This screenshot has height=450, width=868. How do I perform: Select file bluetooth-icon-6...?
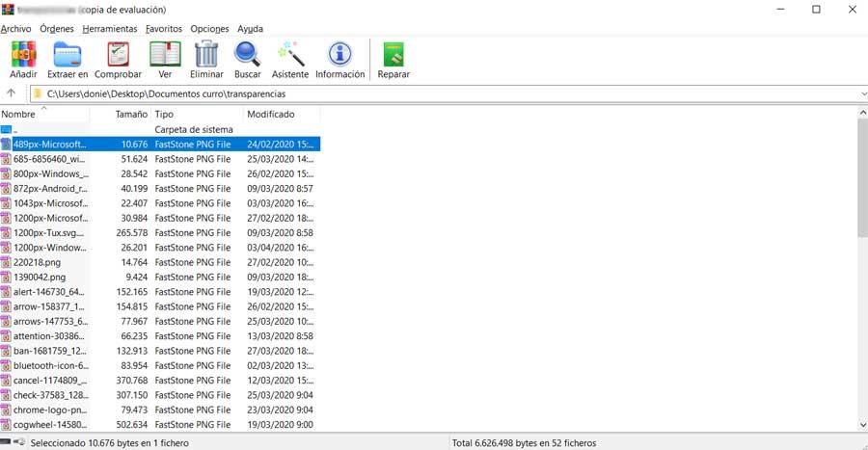(50, 366)
